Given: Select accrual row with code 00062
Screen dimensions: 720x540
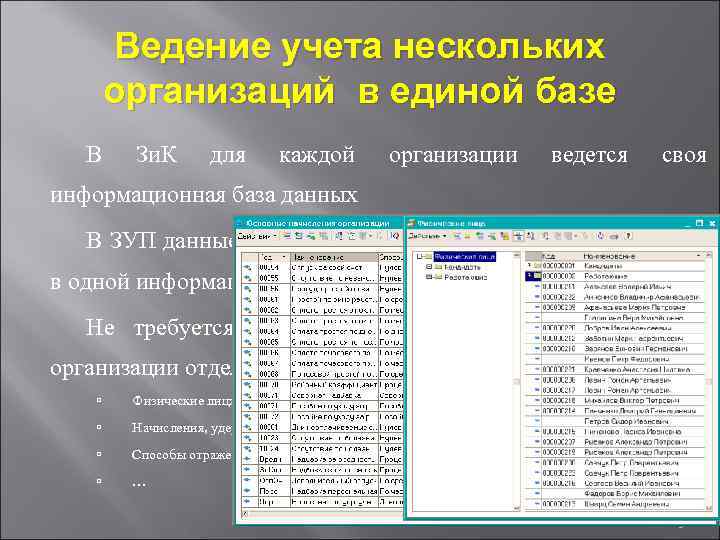Looking at the screenshot, I should pyautogui.click(x=322, y=310).
